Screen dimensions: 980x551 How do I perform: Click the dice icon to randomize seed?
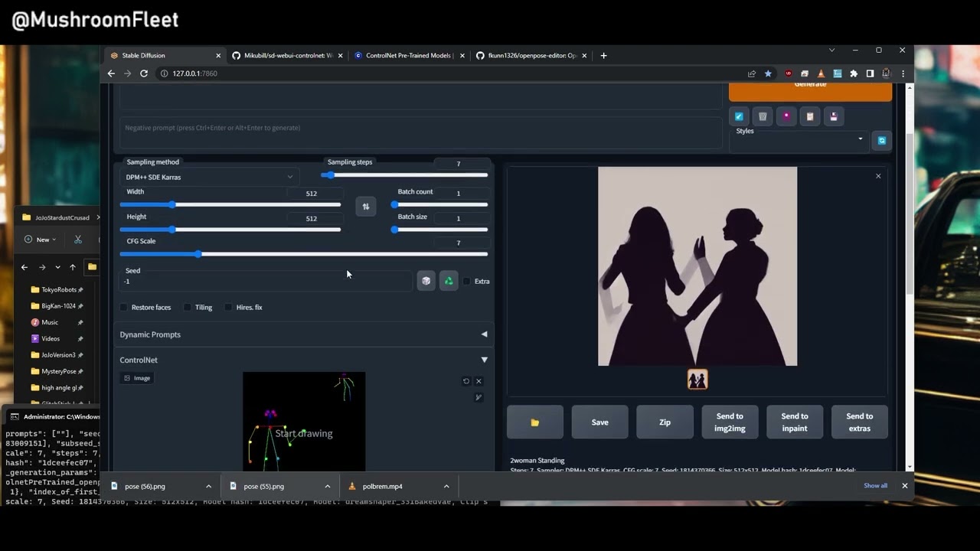(426, 281)
